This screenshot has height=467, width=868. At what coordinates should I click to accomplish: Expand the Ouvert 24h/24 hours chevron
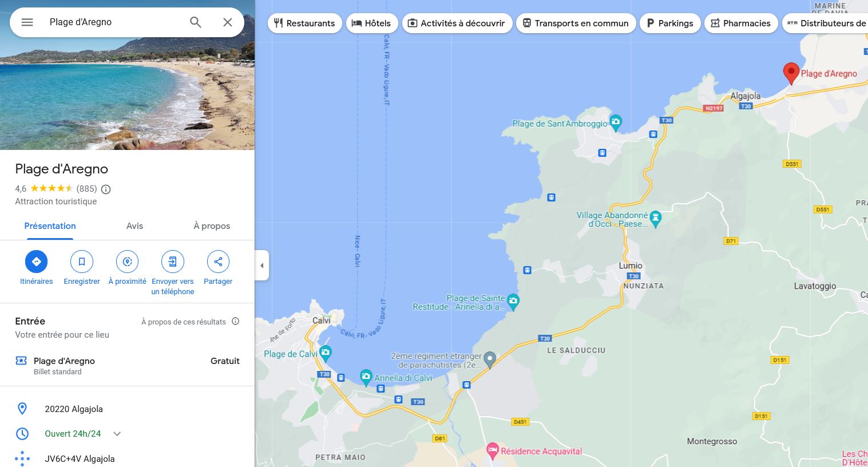[117, 434]
